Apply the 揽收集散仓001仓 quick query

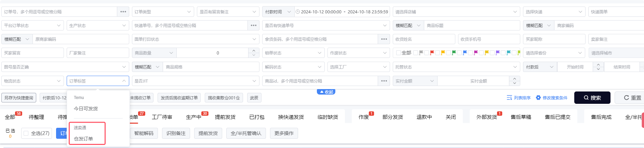pyautogui.click(x=224, y=98)
